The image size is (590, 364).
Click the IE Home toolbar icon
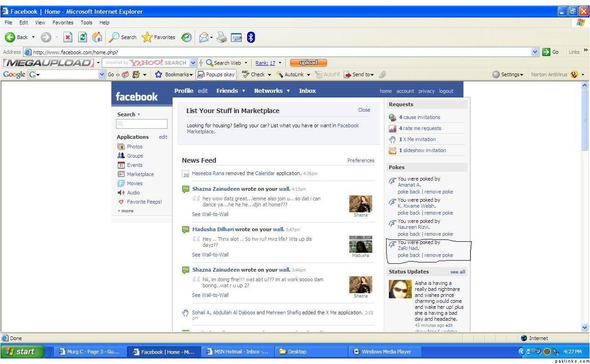(x=97, y=37)
